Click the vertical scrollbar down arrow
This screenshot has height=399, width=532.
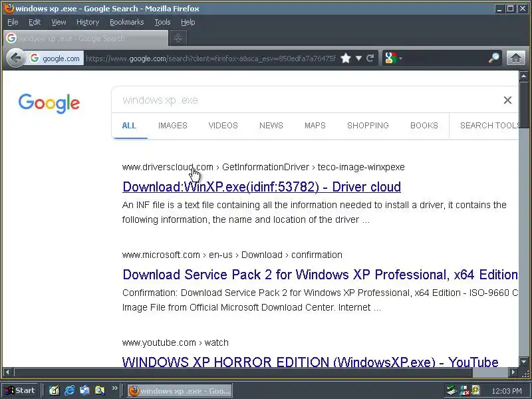pyautogui.click(x=523, y=362)
